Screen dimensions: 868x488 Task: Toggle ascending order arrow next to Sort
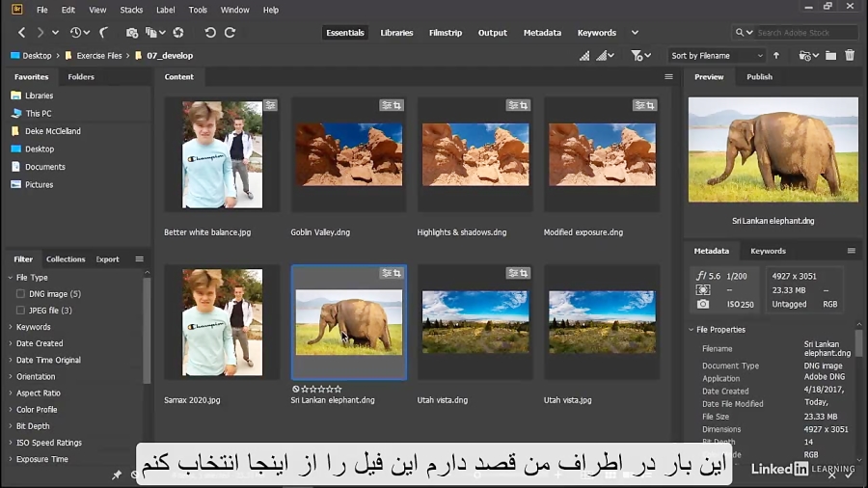[x=776, y=56]
